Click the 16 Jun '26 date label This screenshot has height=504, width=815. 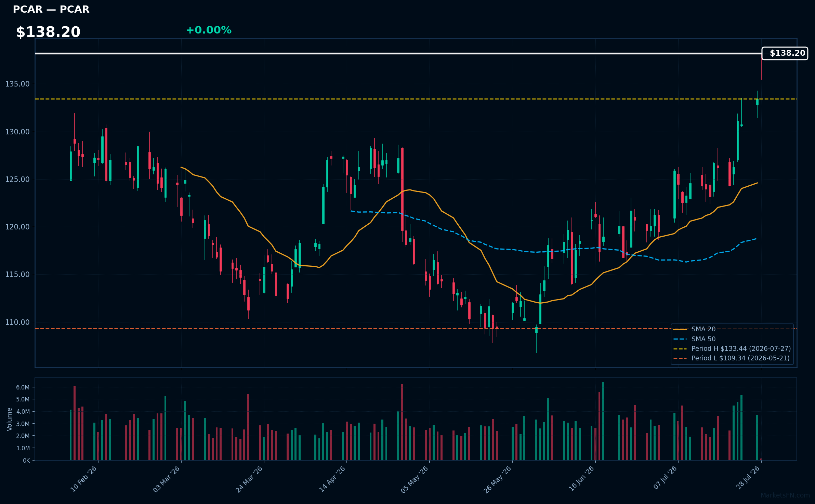(x=581, y=479)
